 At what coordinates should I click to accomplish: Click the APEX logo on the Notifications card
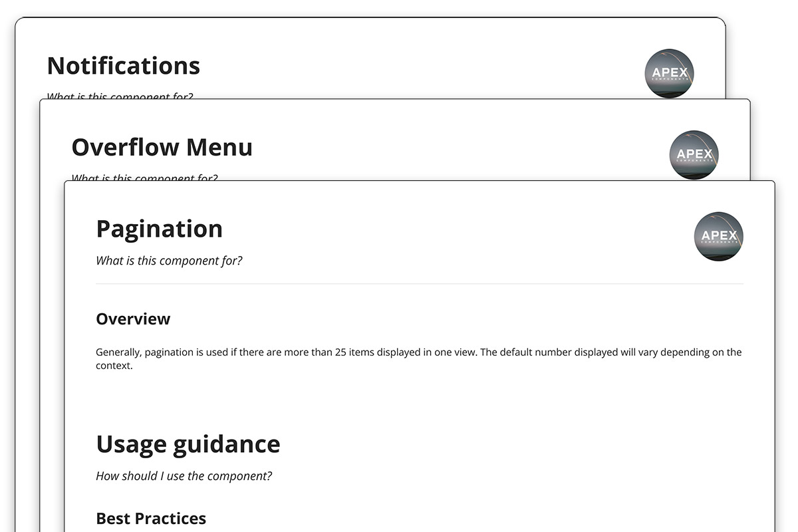point(669,72)
